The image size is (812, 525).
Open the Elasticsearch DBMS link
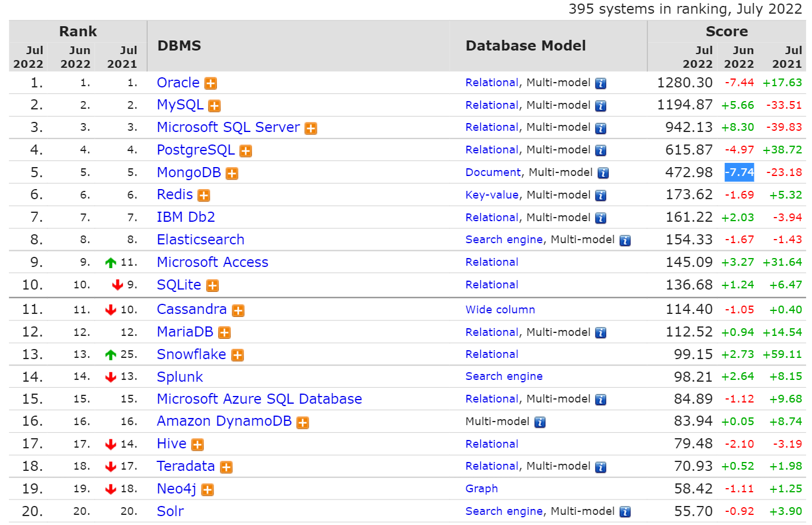200,240
